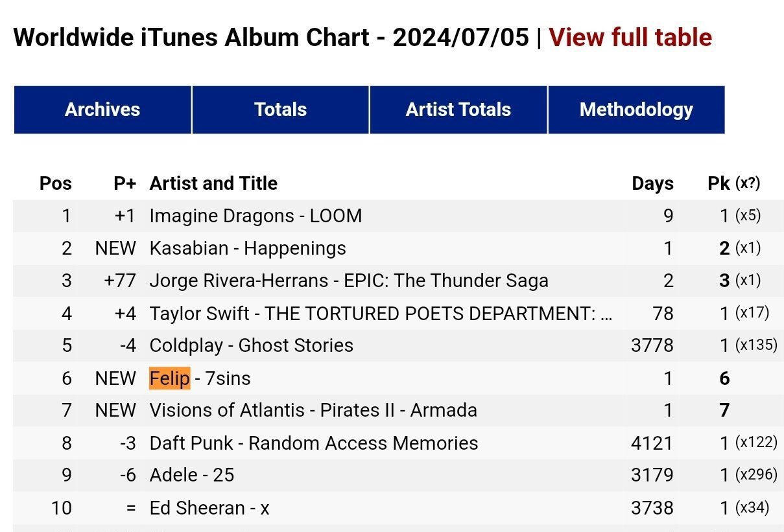784x532 pixels.
Task: Click the Ed Sheeran - x entry
Action: [209, 508]
